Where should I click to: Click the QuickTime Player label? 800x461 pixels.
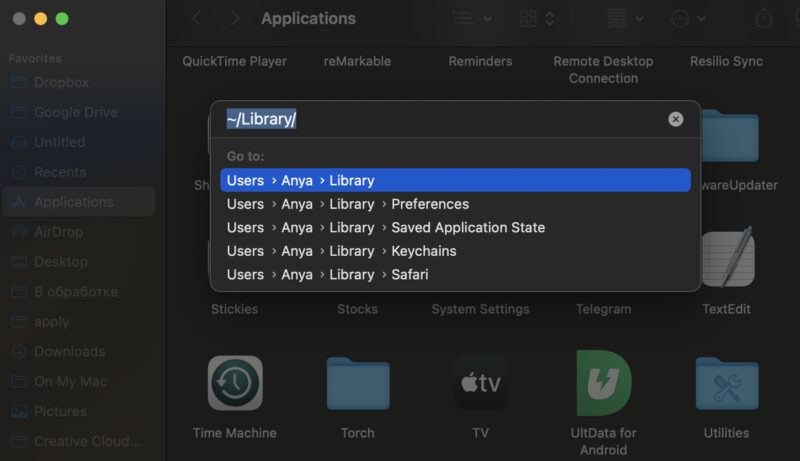pyautogui.click(x=234, y=61)
